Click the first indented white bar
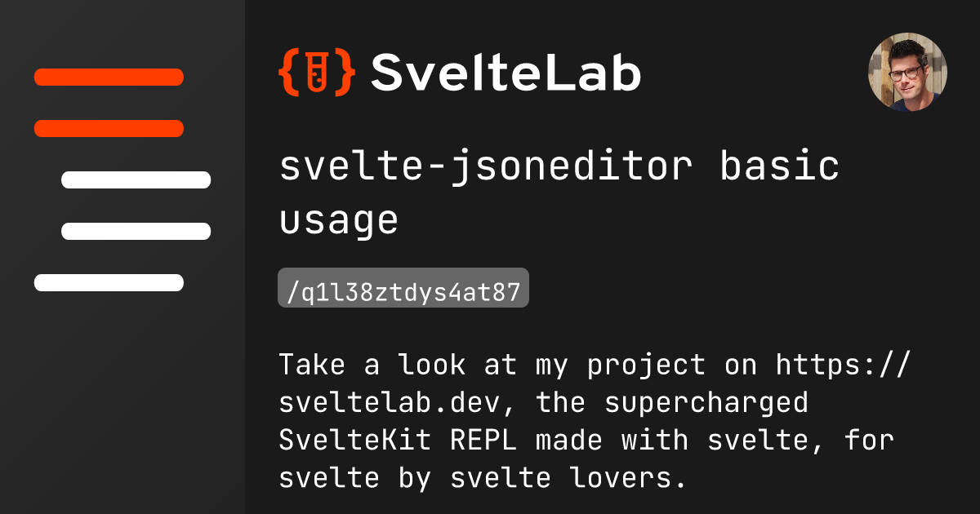Viewport: 980px width, 514px height. (x=136, y=180)
